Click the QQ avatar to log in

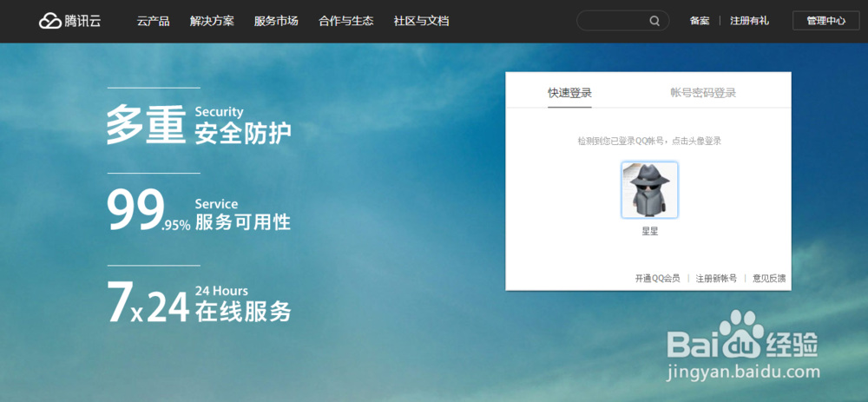pyautogui.click(x=650, y=190)
